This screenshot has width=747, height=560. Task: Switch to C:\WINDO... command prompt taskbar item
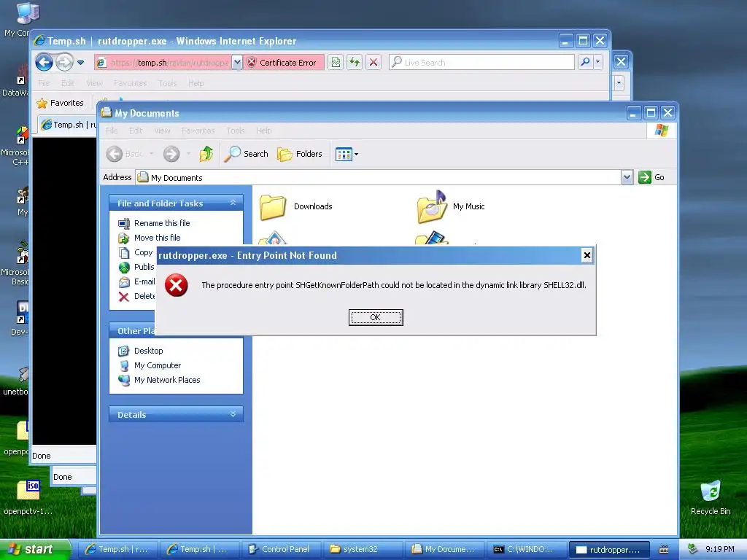[x=525, y=549]
